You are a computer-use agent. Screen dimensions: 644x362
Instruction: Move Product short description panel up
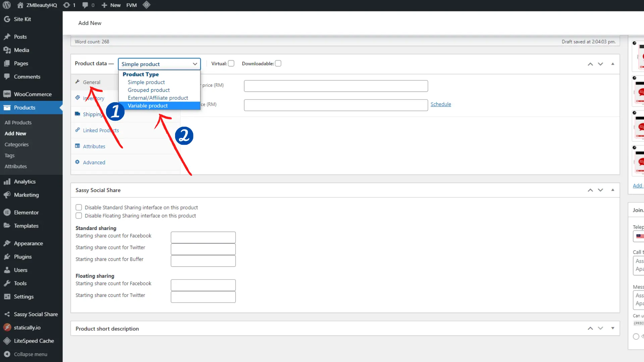point(590,328)
